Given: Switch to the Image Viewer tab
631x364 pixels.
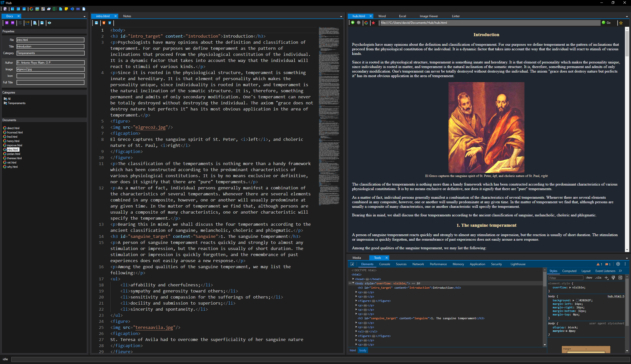Looking at the screenshot, I should coord(429,16).
